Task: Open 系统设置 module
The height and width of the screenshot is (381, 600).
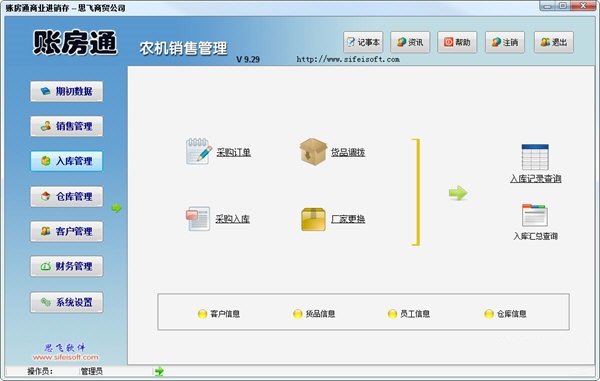Action: coord(67,302)
